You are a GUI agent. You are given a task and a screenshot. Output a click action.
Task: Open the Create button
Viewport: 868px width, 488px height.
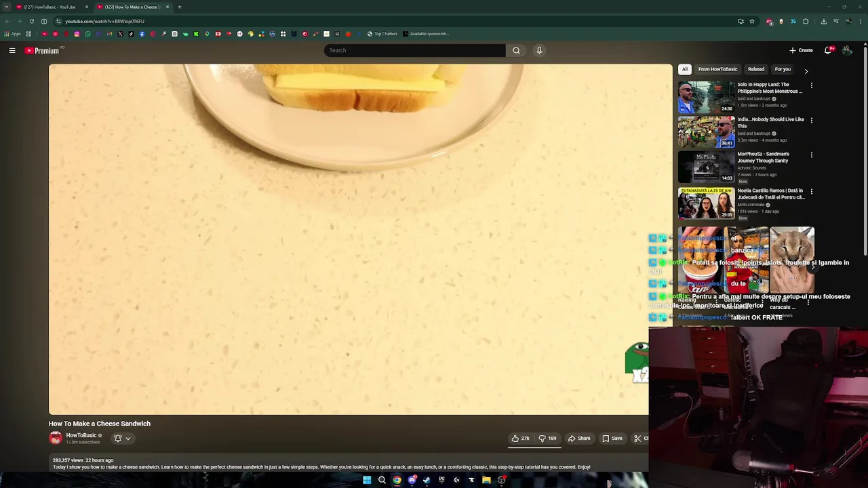[x=801, y=50]
